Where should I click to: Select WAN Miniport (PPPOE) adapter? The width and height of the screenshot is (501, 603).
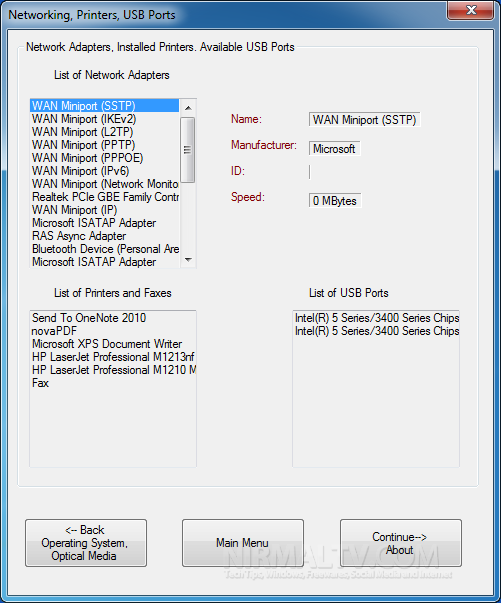coord(105,158)
